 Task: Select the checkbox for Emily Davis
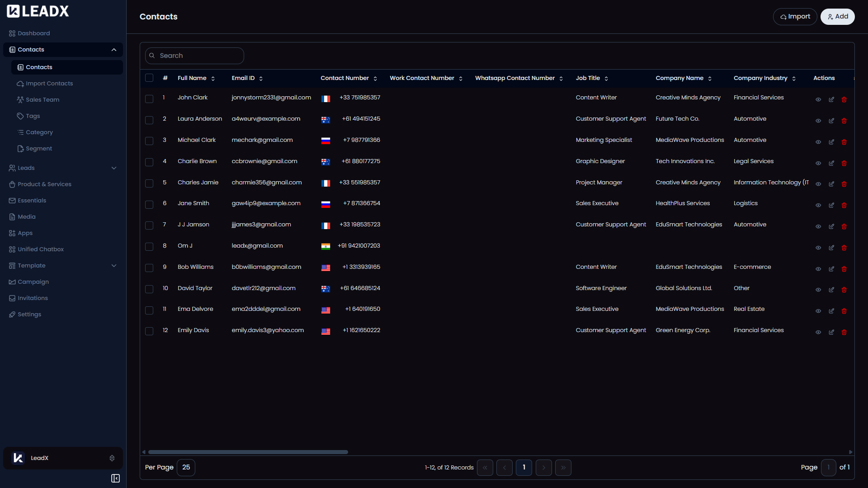[149, 331]
